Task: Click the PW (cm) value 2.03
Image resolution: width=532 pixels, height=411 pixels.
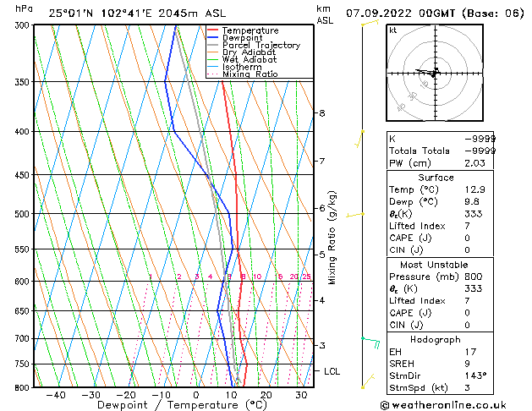Action: tap(474, 163)
